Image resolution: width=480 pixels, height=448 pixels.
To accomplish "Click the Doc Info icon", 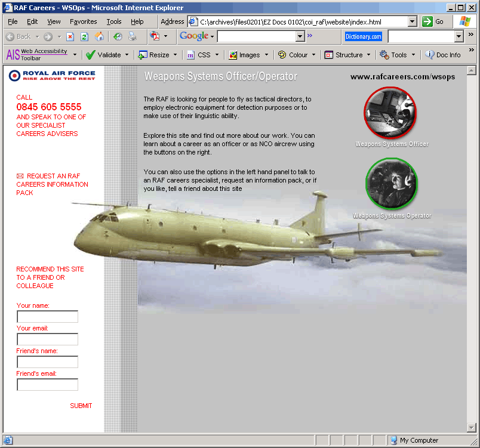I will pos(429,55).
